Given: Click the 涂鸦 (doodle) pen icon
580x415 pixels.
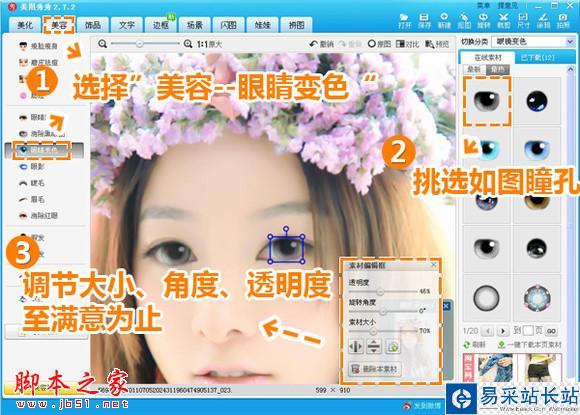Looking at the screenshot, I should (543, 21).
